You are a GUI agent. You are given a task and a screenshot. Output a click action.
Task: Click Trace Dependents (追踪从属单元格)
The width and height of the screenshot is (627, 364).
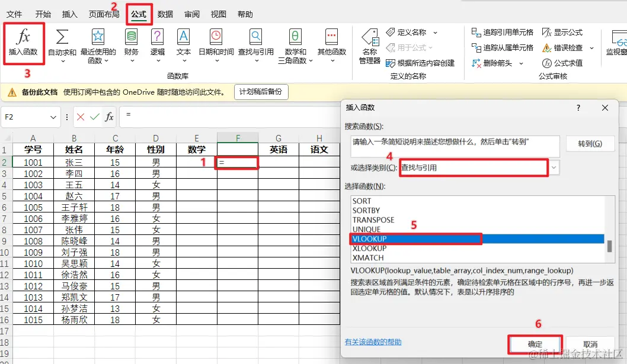pyautogui.click(x=502, y=47)
